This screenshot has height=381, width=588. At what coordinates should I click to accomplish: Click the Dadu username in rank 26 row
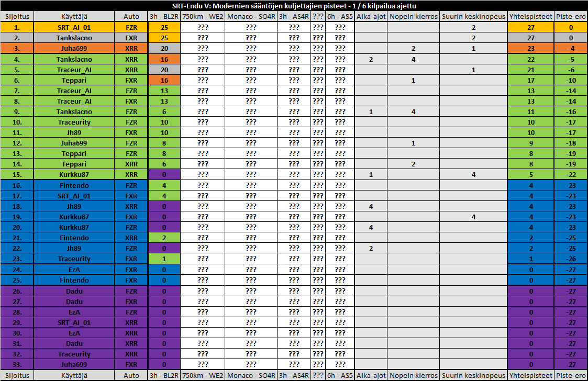[74, 291]
